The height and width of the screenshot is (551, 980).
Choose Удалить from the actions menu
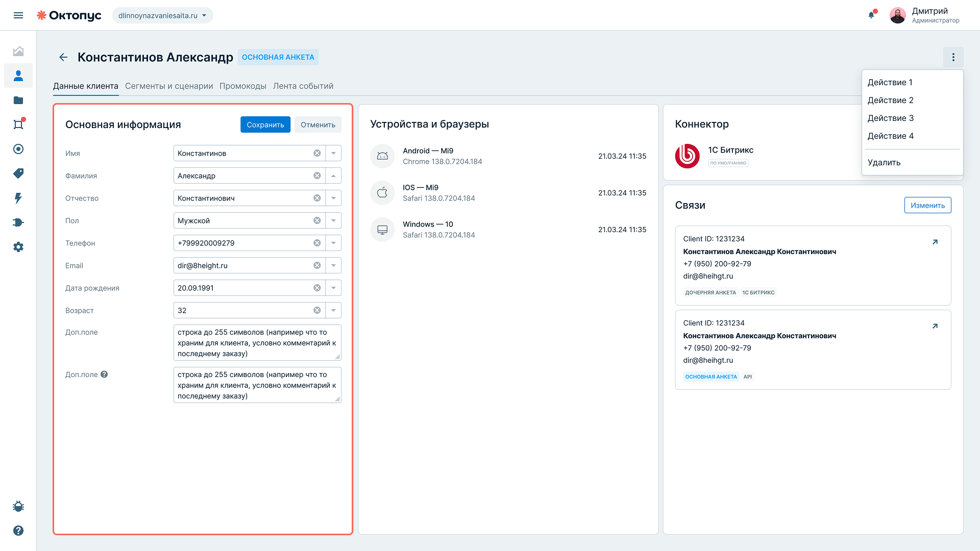tap(912, 162)
